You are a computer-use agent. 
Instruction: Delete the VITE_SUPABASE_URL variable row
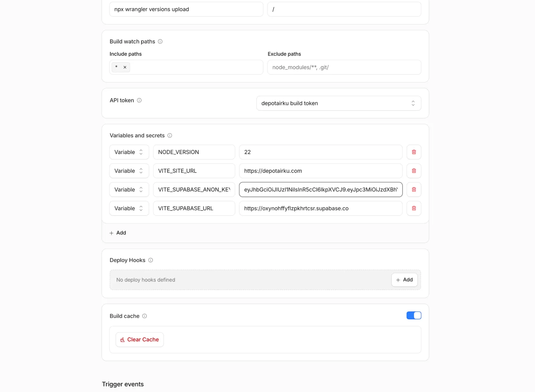tap(414, 208)
